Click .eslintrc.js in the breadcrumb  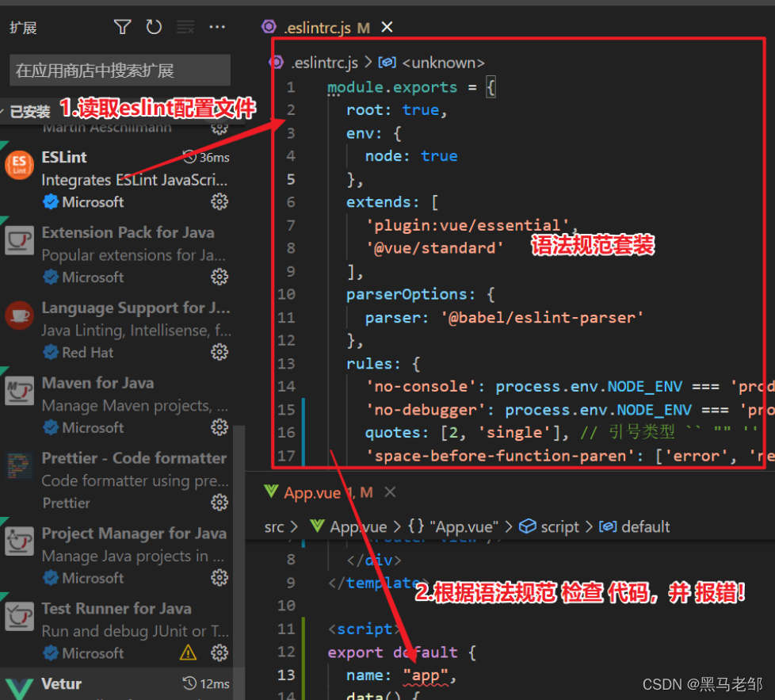click(x=324, y=63)
